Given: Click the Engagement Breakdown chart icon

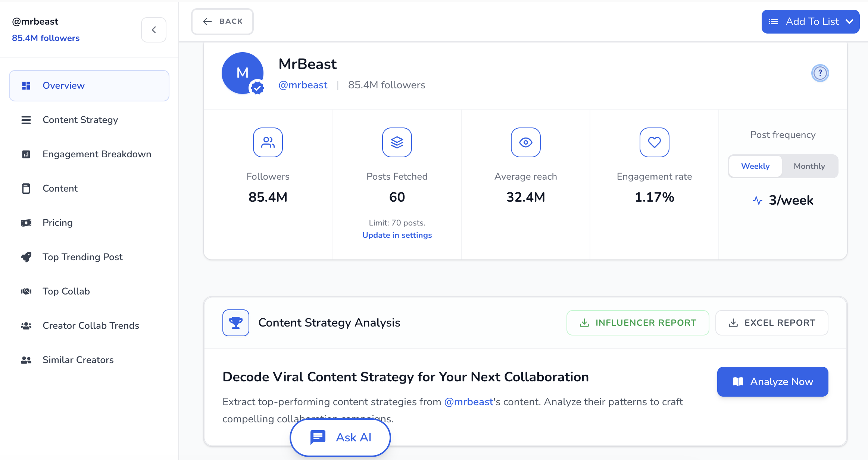Looking at the screenshot, I should (26, 154).
